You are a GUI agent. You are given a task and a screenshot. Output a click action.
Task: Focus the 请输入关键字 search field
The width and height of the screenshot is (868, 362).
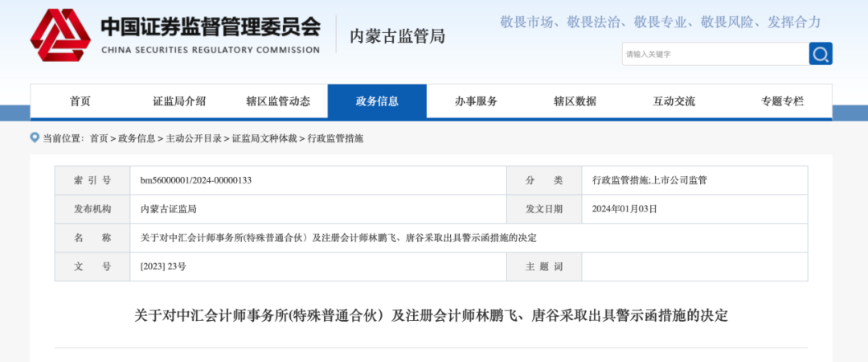715,54
